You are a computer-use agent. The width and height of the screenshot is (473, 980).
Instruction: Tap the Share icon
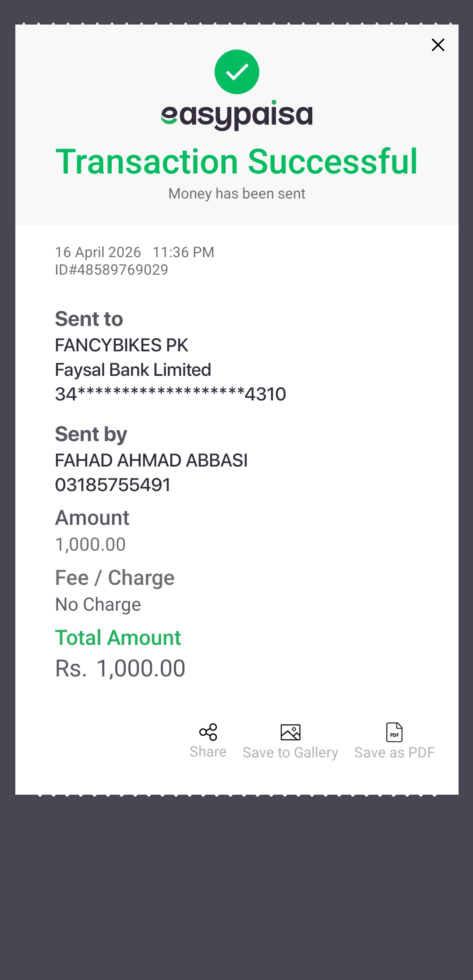tap(208, 732)
